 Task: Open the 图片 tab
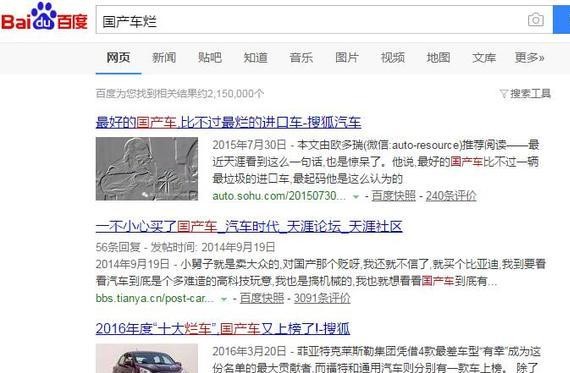[x=347, y=57]
